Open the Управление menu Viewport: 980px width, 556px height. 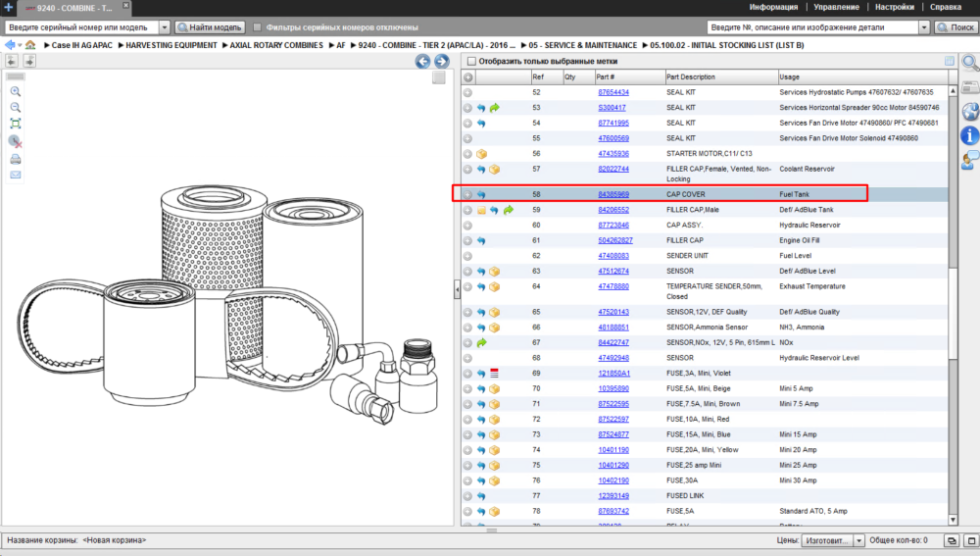coord(836,8)
